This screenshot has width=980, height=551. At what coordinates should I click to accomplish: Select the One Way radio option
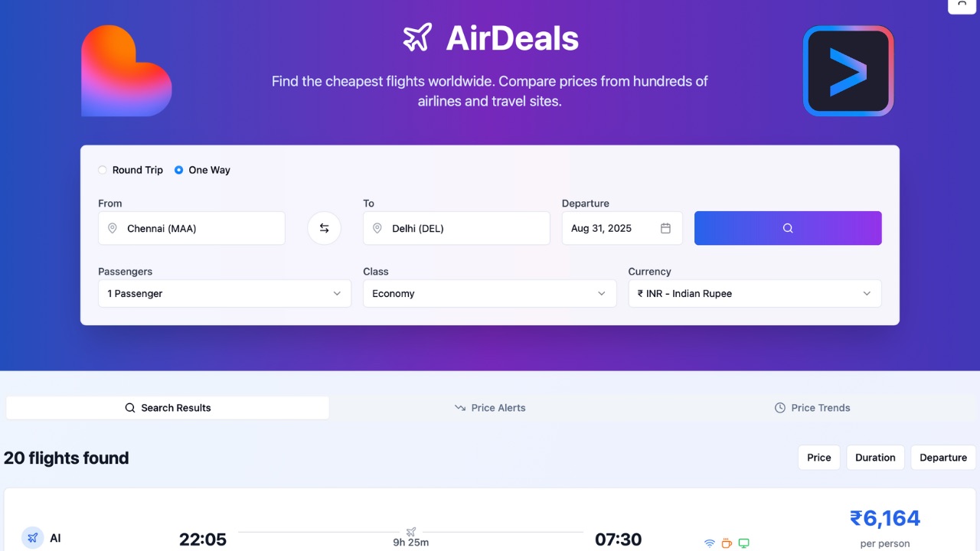(x=178, y=170)
